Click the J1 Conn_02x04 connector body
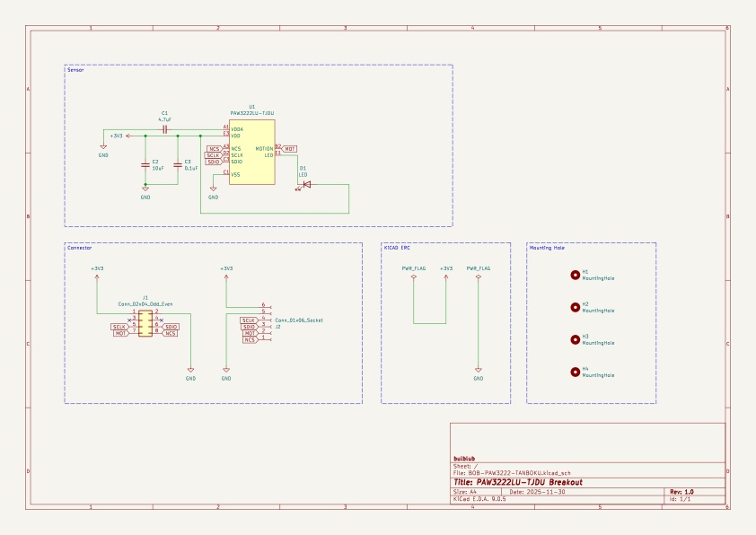 (145, 323)
